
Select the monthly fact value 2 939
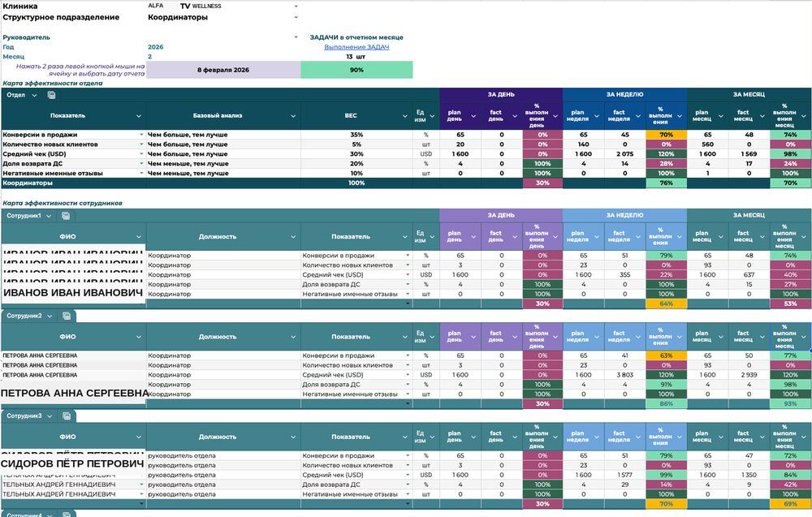(749, 375)
